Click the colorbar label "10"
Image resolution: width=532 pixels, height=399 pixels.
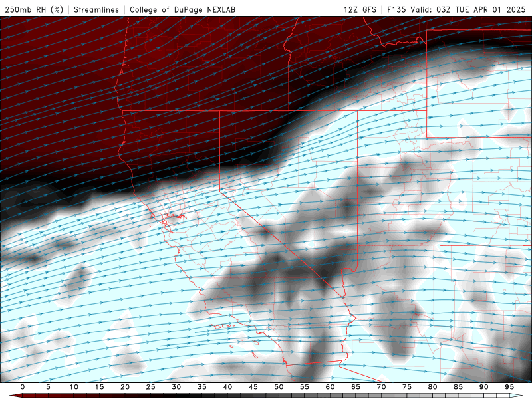(74, 387)
